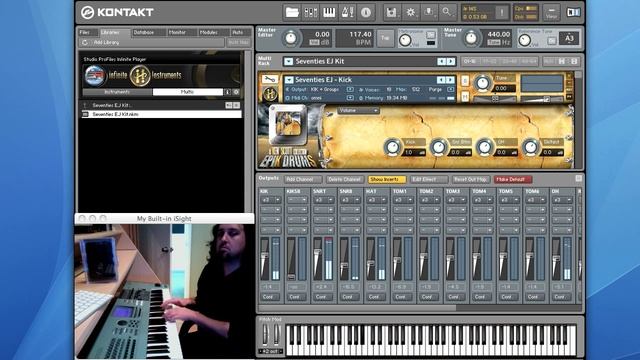Open the Volume dropdown on Epik Drums
The image size is (640, 360).
[358, 111]
